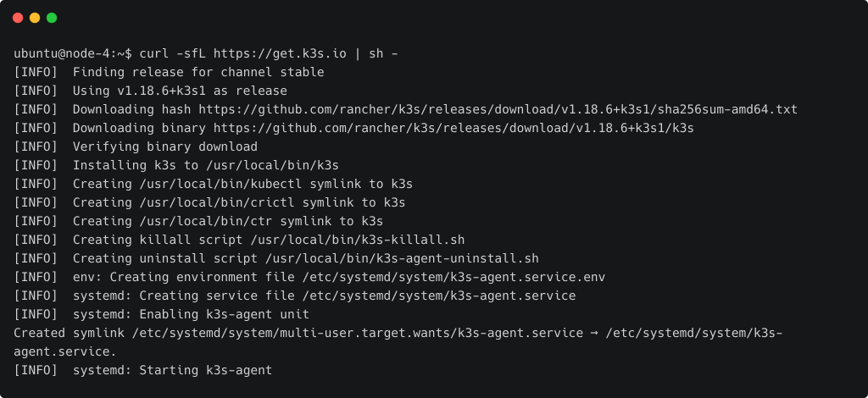Image resolution: width=868 pixels, height=398 pixels.
Task: Click the k3s-agent.service.env file path
Action: tap(454, 277)
